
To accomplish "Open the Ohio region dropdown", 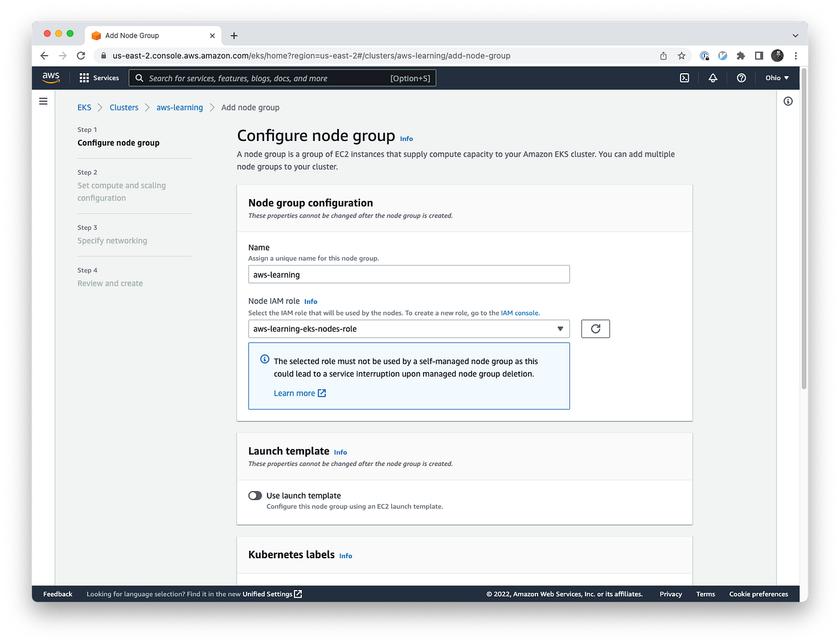I will (x=777, y=78).
